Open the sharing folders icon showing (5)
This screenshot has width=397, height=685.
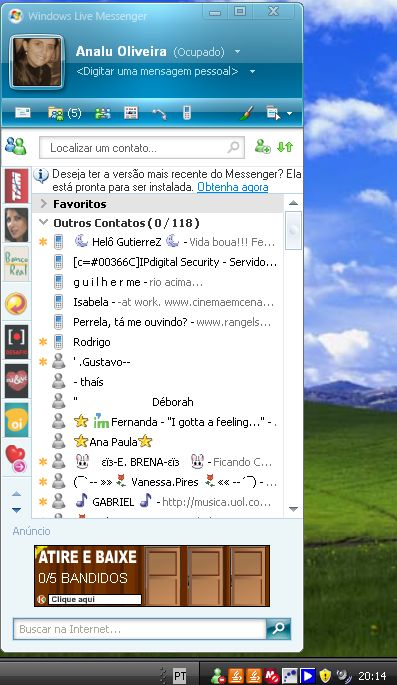point(64,113)
